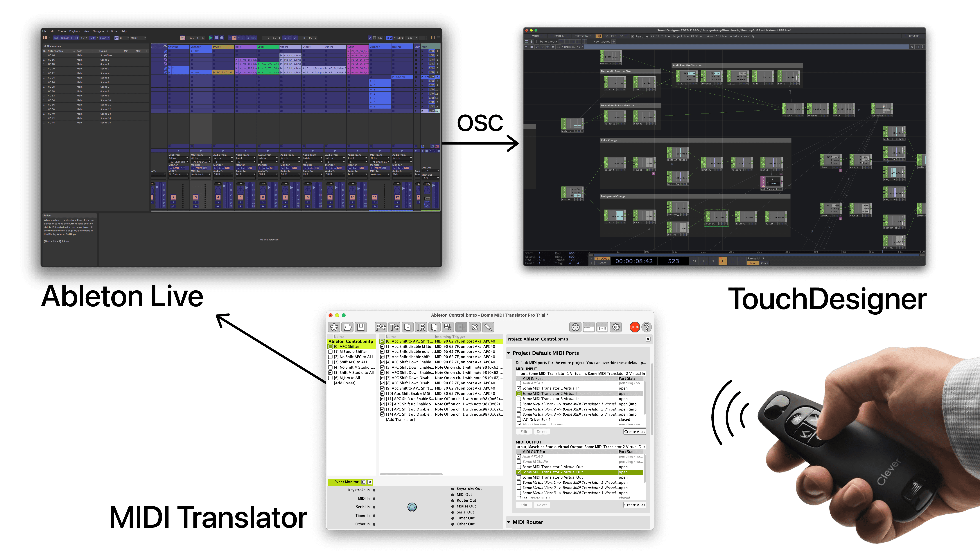Collapse Project Default MIDI Ports section
Viewport: 980px width, 551px height.
pyautogui.click(x=509, y=353)
